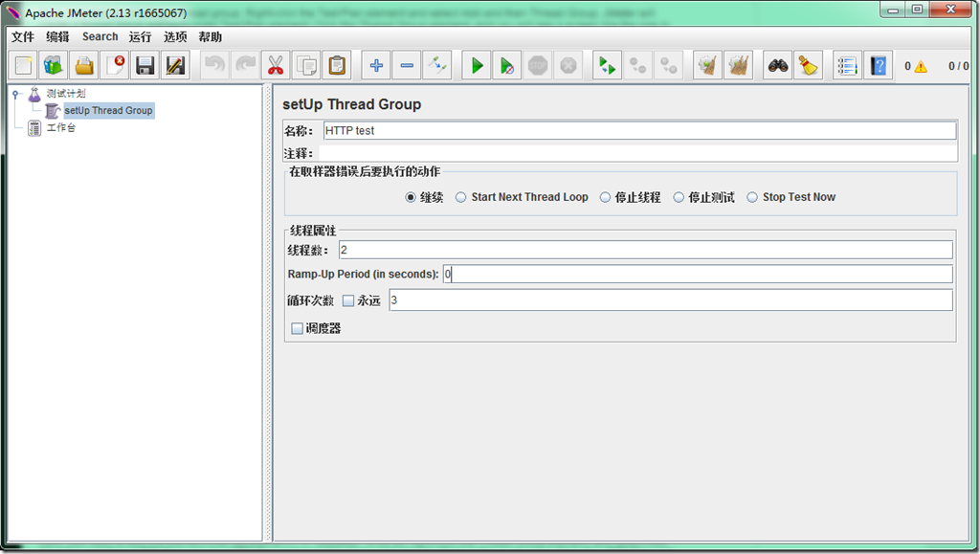Click the Remote start all icon
This screenshot has height=554, width=980.
click(607, 65)
